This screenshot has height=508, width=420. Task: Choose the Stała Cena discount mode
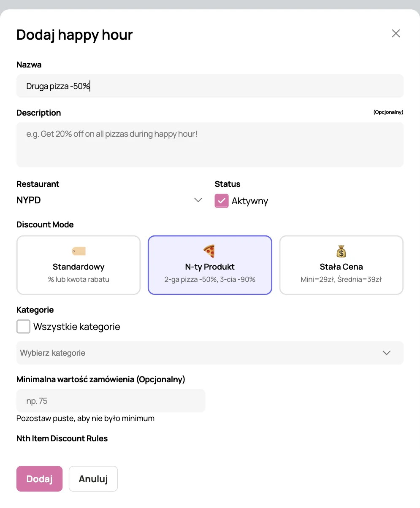(341, 265)
